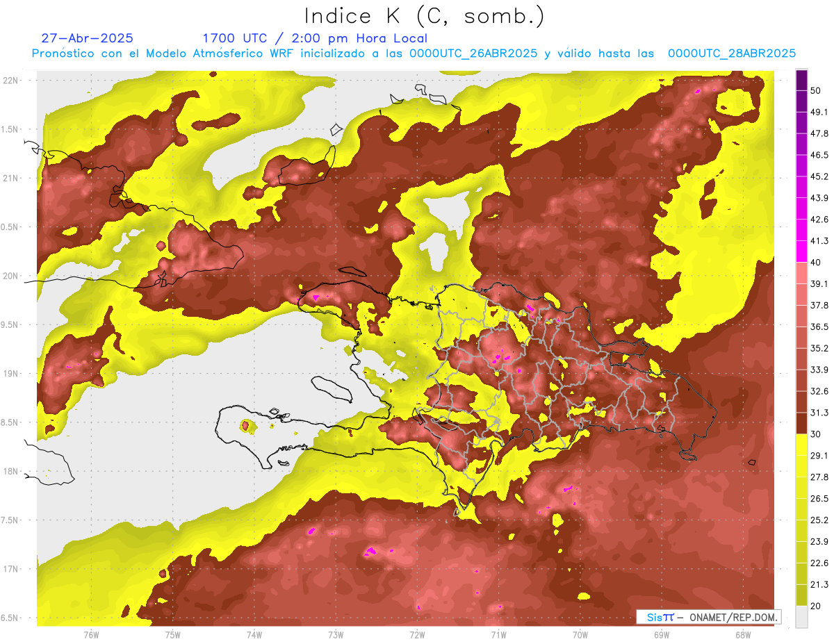This screenshot has height=644, width=834.
Task: Click the "70W" longitude label
Action: [x=580, y=634]
